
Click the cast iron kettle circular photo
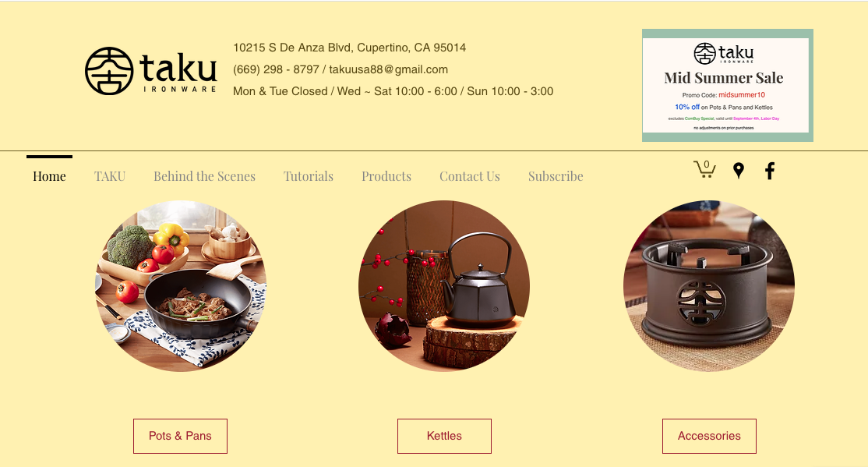pyautogui.click(x=444, y=286)
